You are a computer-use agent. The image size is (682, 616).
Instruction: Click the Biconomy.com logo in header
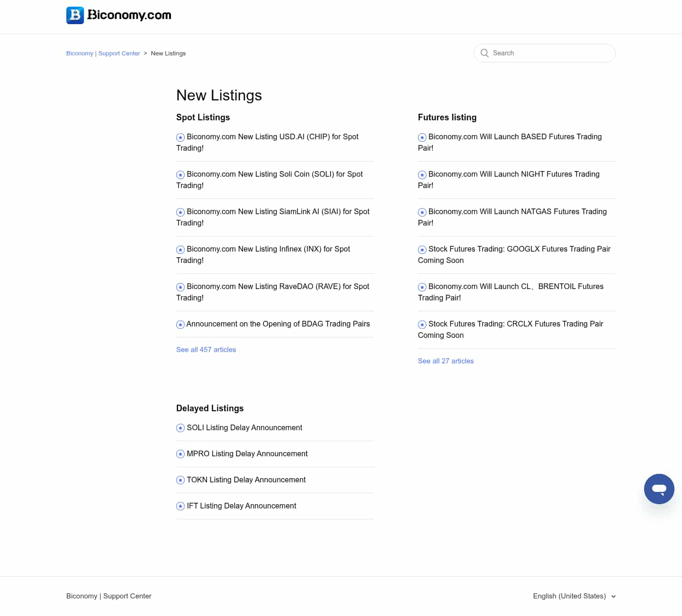118,15
